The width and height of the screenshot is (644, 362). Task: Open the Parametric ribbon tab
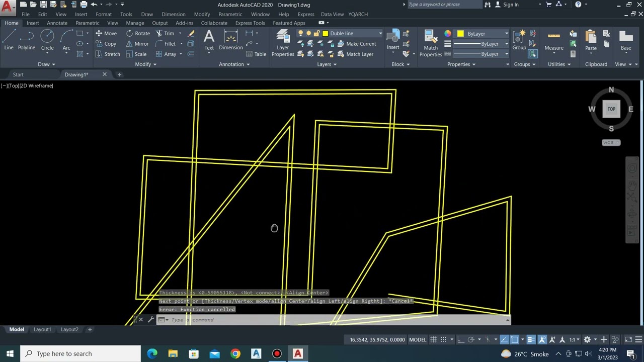click(x=88, y=23)
